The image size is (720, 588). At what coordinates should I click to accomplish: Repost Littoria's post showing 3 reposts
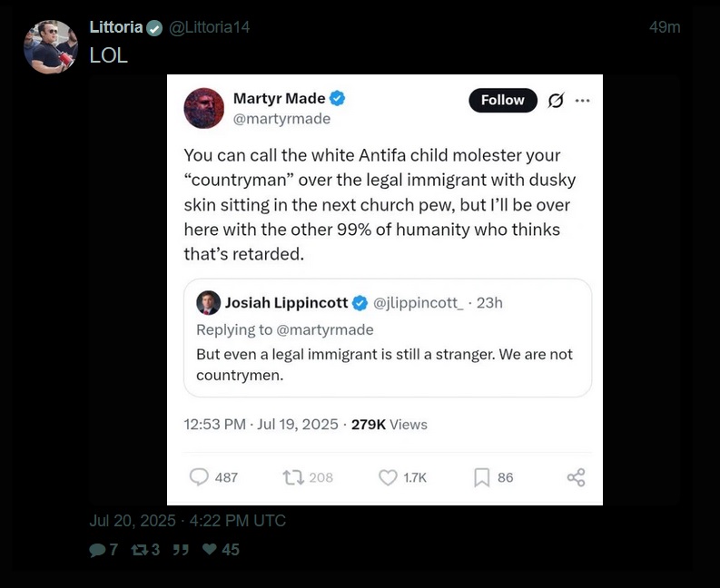point(139,550)
